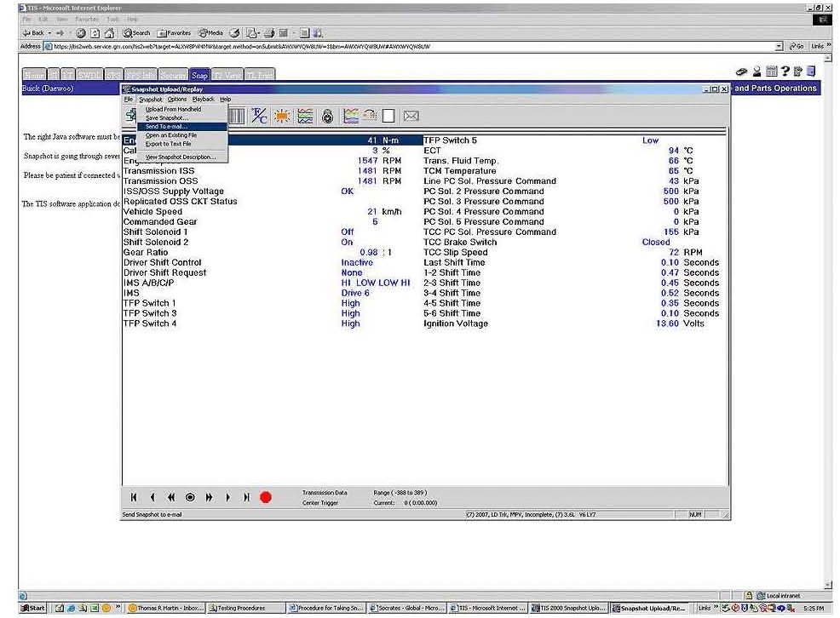
Task: Click the red record button
Action: point(265,497)
